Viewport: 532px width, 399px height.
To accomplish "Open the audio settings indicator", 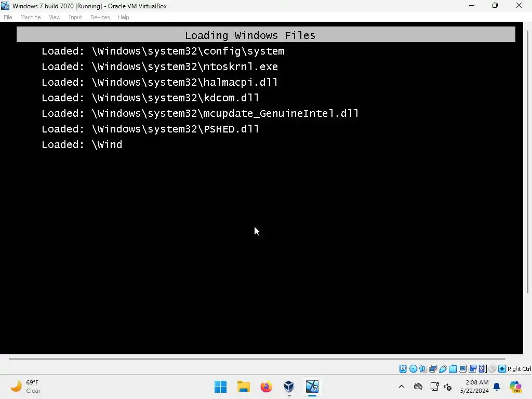I will (x=423, y=369).
